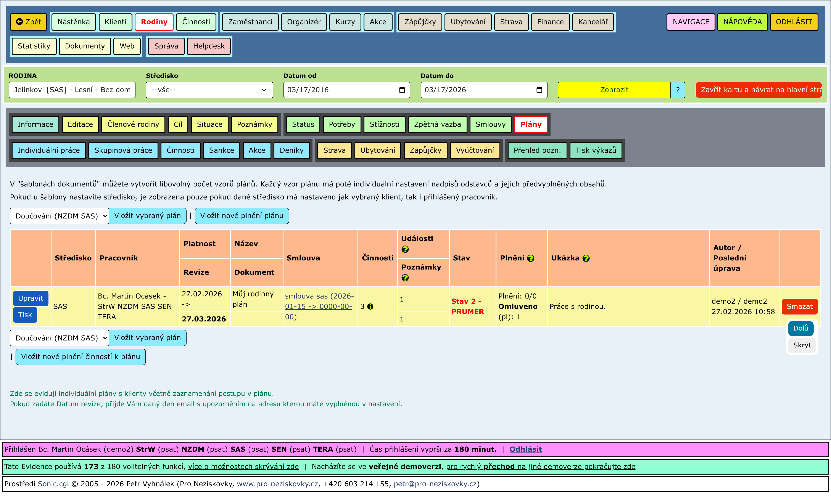Open the lower Doučování (NZDM SAS) plan dropdown
The height and width of the screenshot is (504, 831).
(x=59, y=338)
